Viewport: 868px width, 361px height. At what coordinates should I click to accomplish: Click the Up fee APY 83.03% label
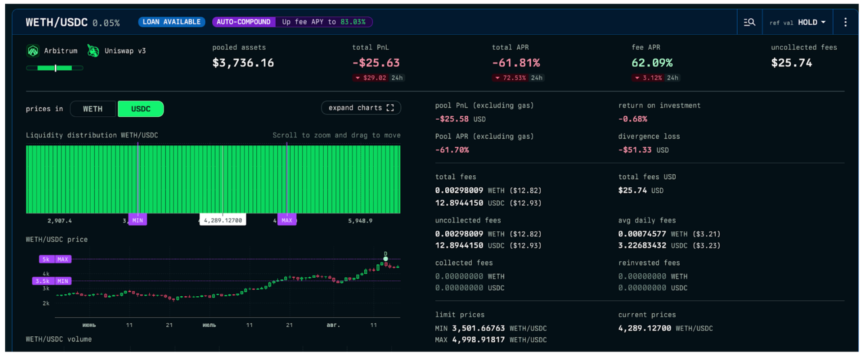[x=323, y=22]
